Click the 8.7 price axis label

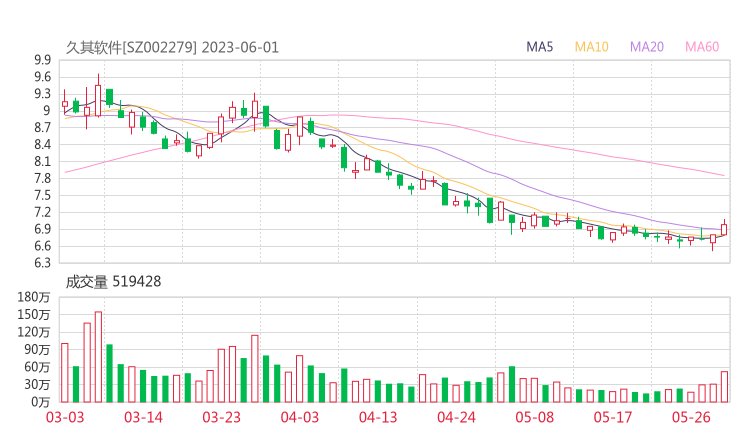tap(42, 127)
